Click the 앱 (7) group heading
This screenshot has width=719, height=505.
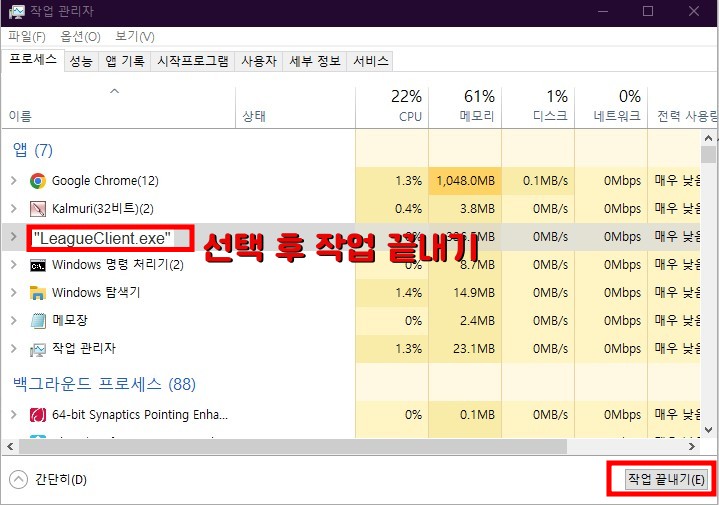tap(33, 150)
